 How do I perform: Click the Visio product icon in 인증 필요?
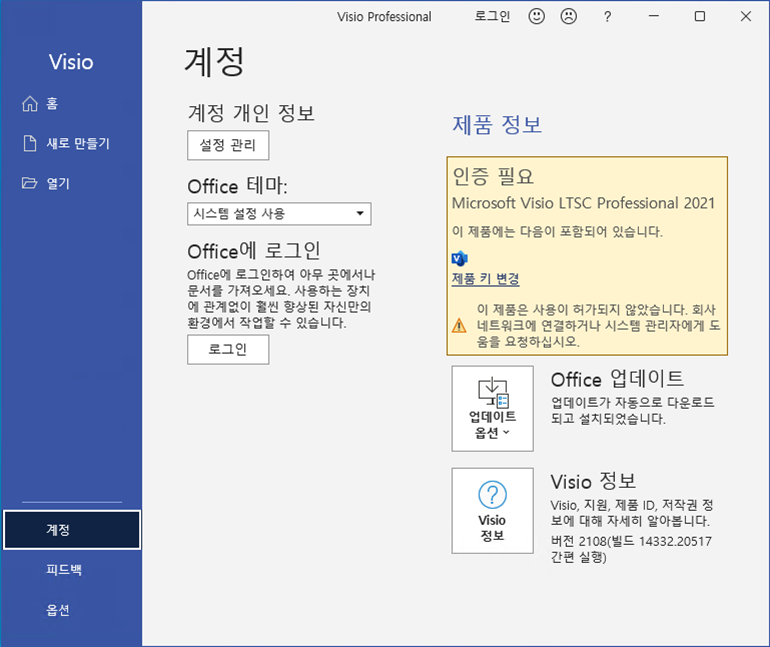[459, 258]
